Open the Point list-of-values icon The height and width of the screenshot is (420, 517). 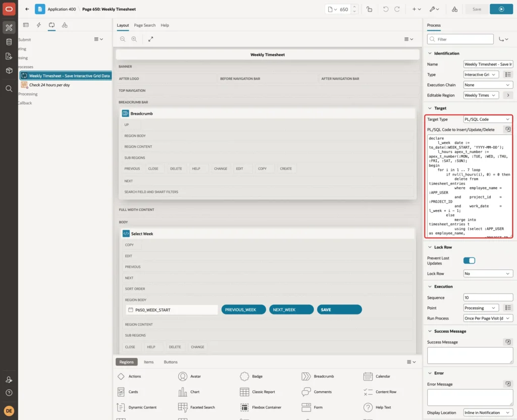click(x=508, y=308)
